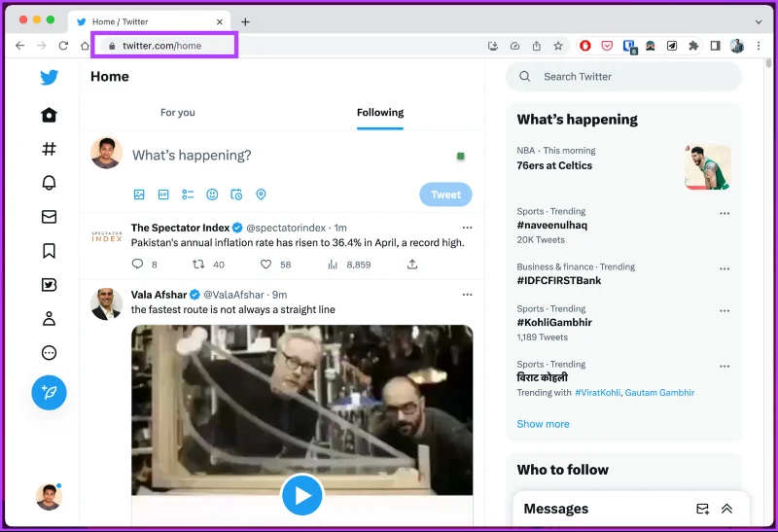Viewport: 778px width, 532px height.
Task: Open more options for विराट कोहली trend
Action: tap(725, 367)
